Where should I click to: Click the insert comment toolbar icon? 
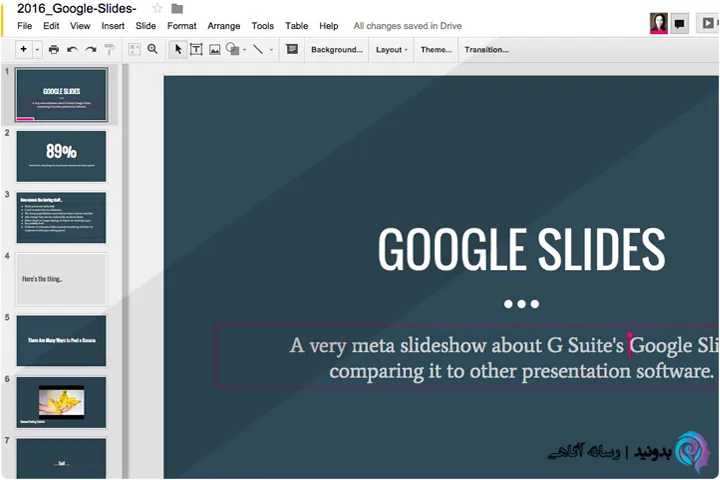292,49
